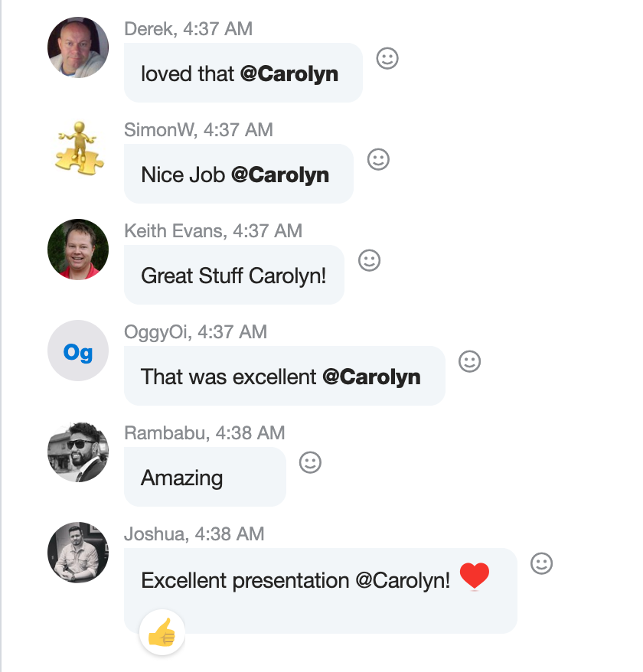Screen dimensions: 643x672
Task: Open emoji reaction on SimonW's message
Action: pos(378,159)
